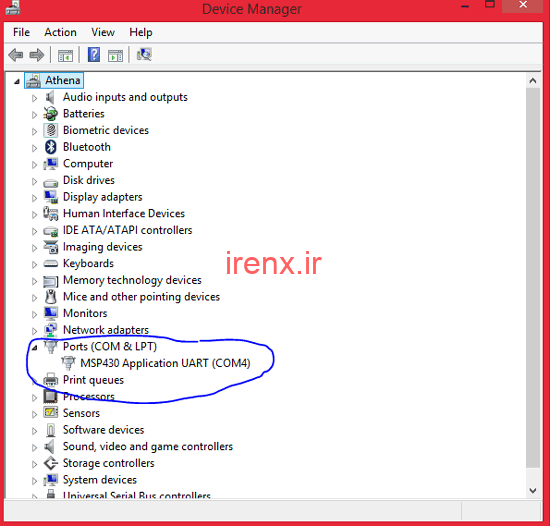Image resolution: width=550 pixels, height=526 pixels.
Task: Click the Back arrow toolbar icon
Action: point(16,55)
